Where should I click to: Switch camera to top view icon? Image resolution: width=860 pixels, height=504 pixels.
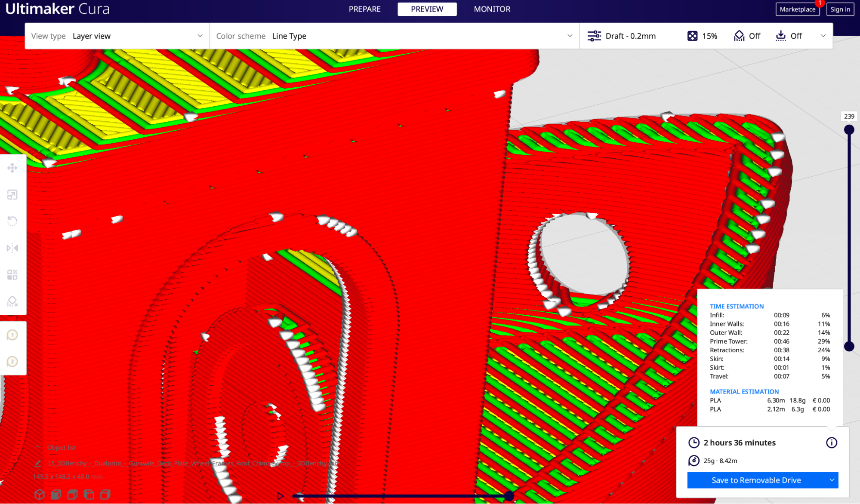[x=72, y=495]
